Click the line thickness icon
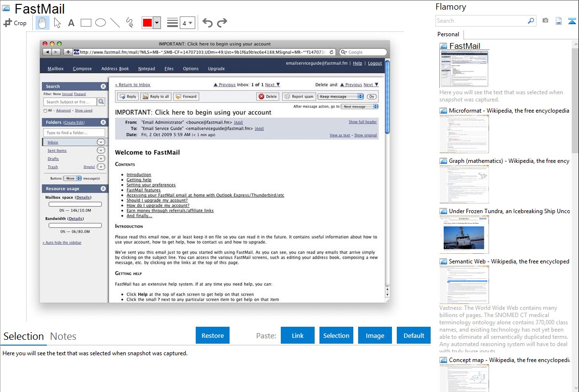This screenshot has height=392, width=579. [173, 23]
